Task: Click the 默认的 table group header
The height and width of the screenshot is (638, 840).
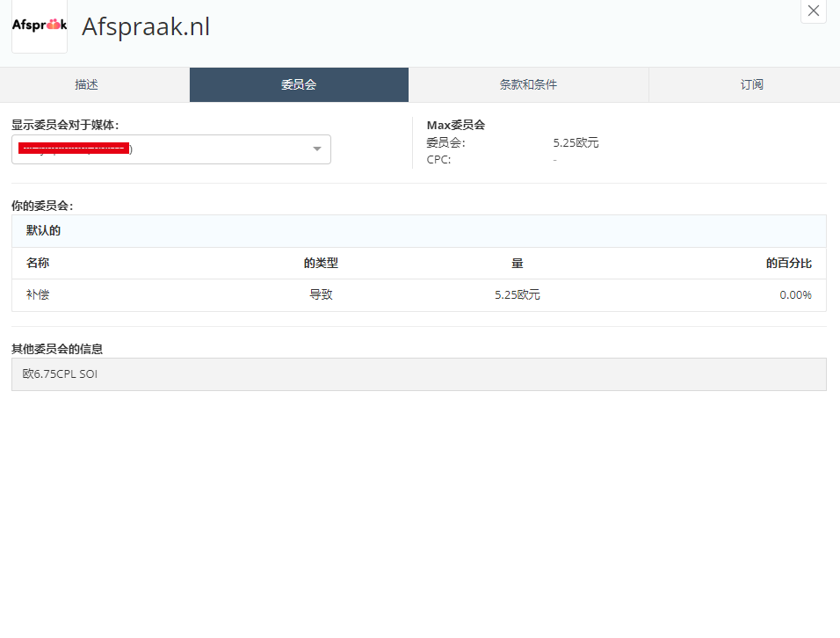Action: click(x=419, y=231)
